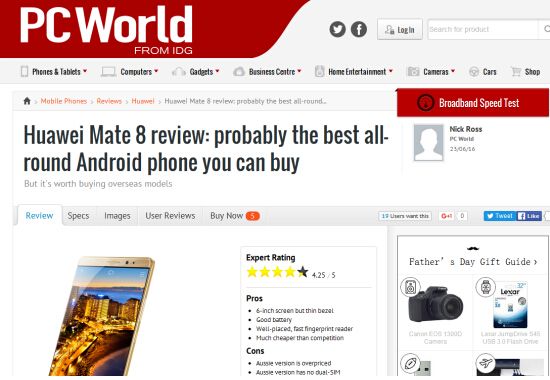The width and height of the screenshot is (550, 380).
Task: Click the football category icon in gift guide
Action: 410,364
